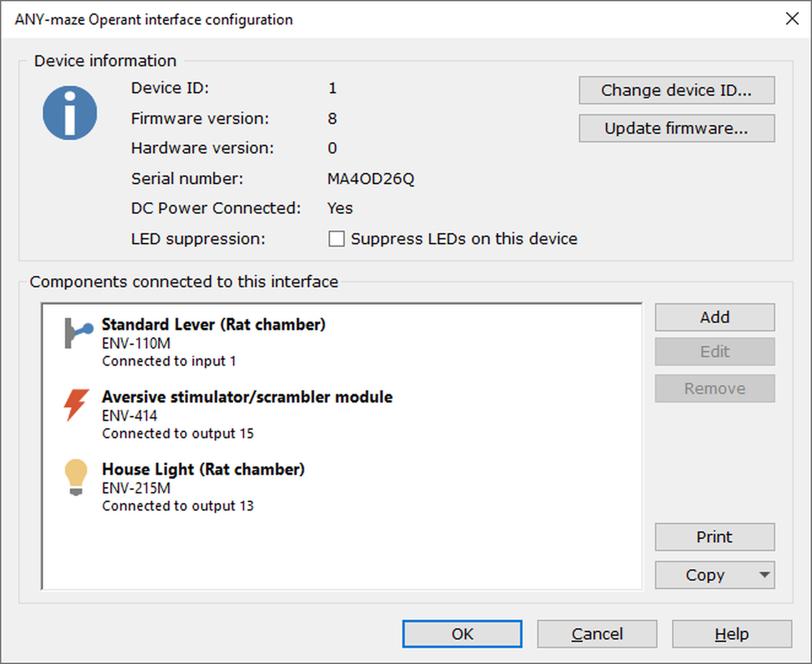Screen dimensions: 812x664
Task: Edit the selected component
Action: pyautogui.click(x=714, y=352)
